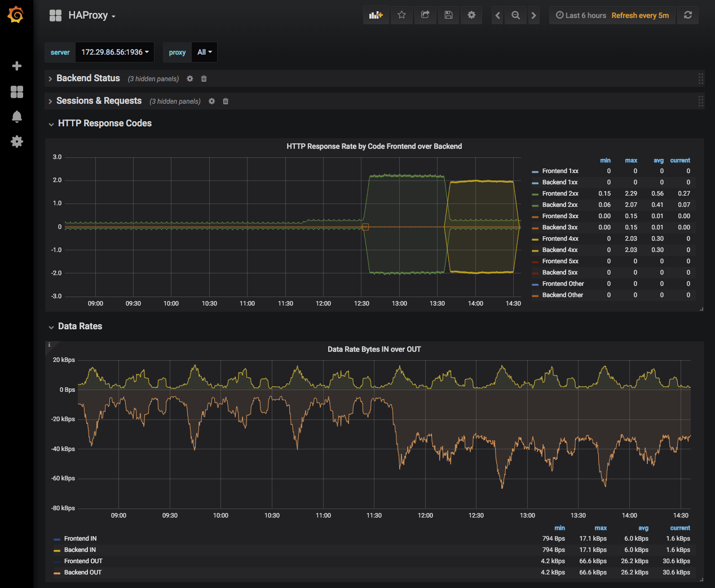Open the server address dropdown

[x=115, y=52]
